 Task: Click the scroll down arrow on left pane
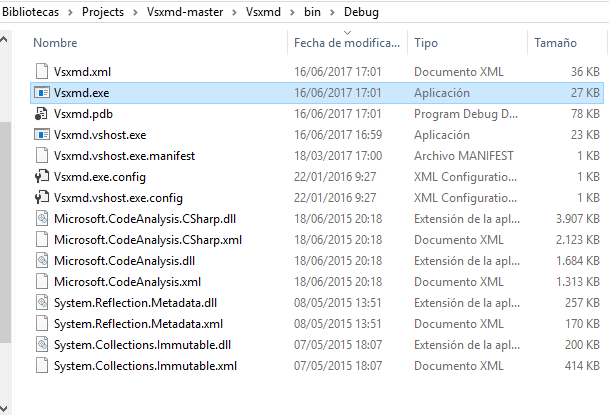click(x=4, y=408)
